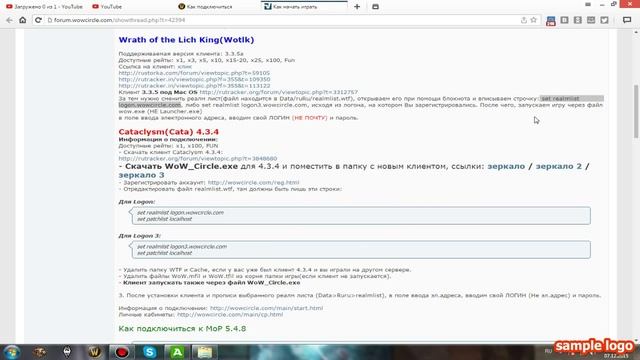640x360 pixels.
Task: Bookmark the page with the star icon
Action: 533,20
